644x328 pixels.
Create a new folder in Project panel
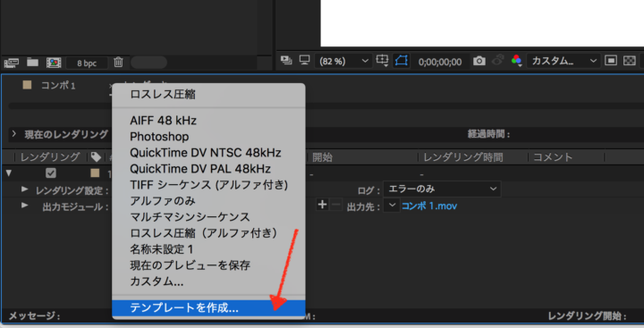32,62
